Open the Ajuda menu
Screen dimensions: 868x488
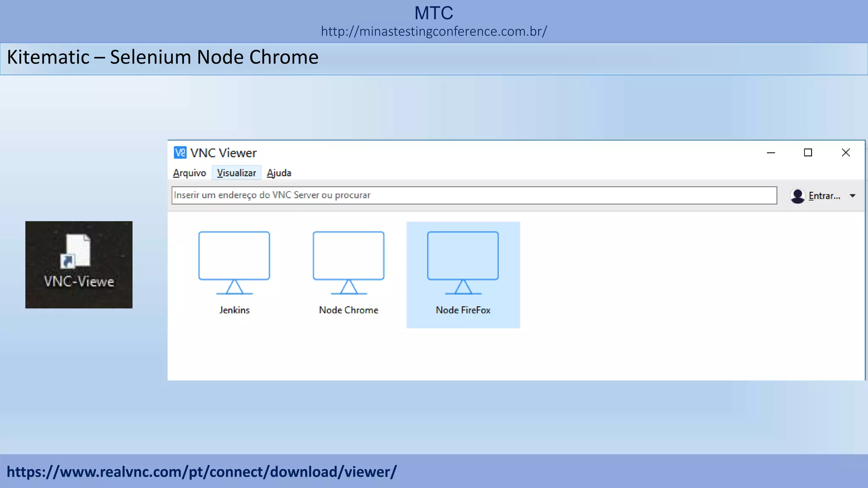pos(279,173)
